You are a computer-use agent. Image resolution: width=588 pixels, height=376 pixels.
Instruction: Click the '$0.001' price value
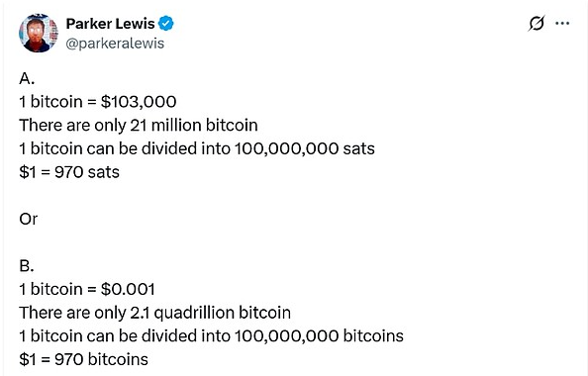[x=128, y=289]
